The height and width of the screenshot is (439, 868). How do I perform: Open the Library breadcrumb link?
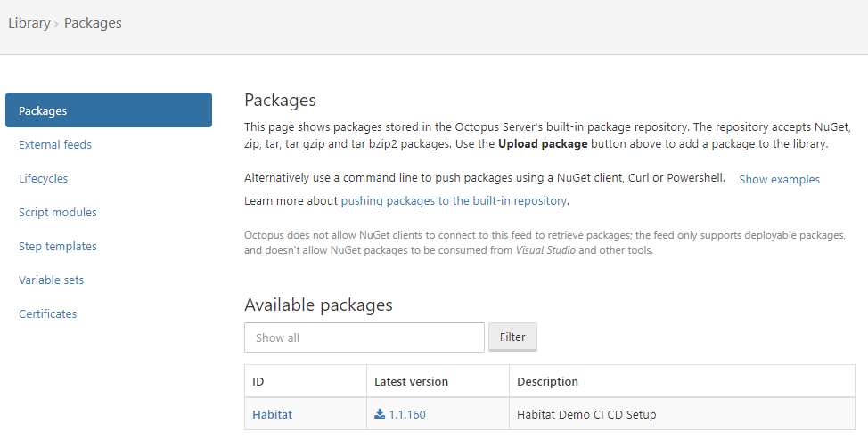pos(29,23)
